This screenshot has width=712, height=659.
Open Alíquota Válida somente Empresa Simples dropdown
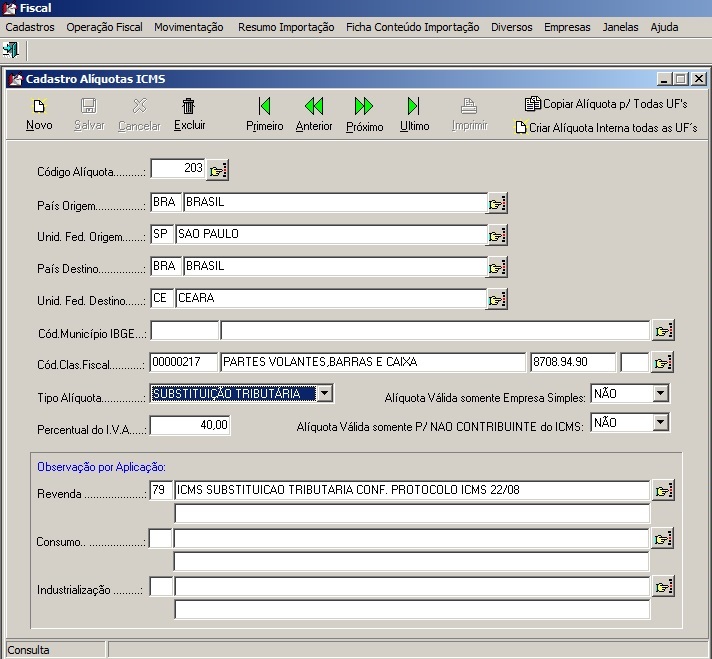(x=659, y=394)
